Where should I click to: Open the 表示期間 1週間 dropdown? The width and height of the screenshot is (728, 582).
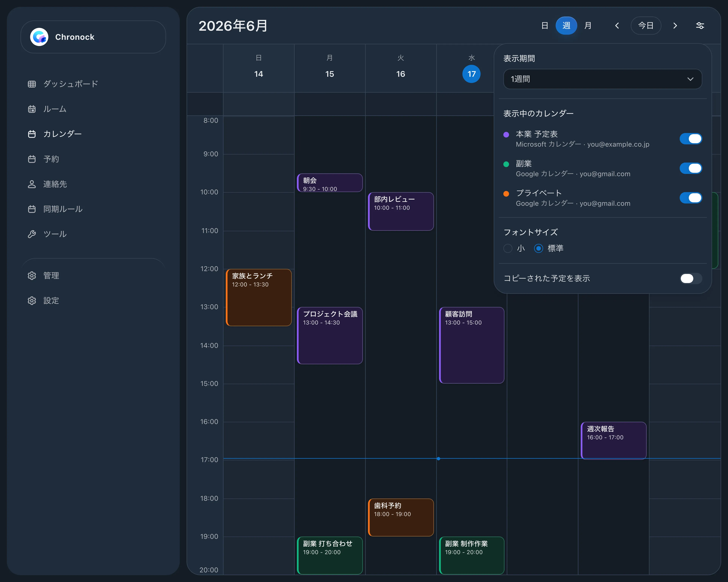pyautogui.click(x=602, y=79)
